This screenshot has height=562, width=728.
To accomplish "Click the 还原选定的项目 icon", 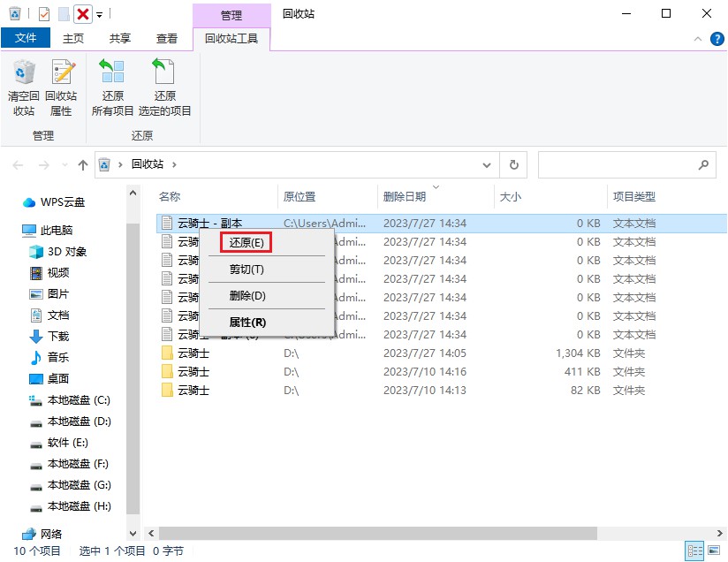I will tap(164, 87).
